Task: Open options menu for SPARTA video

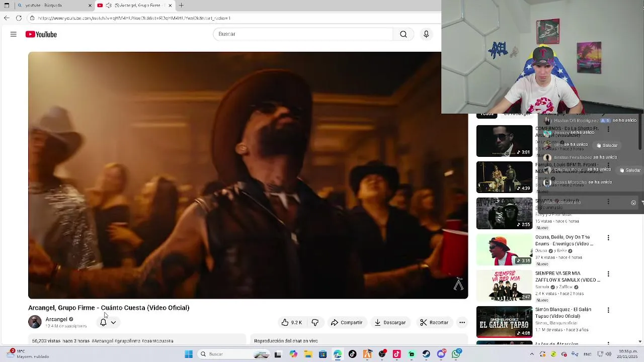Action: pyautogui.click(x=608, y=202)
